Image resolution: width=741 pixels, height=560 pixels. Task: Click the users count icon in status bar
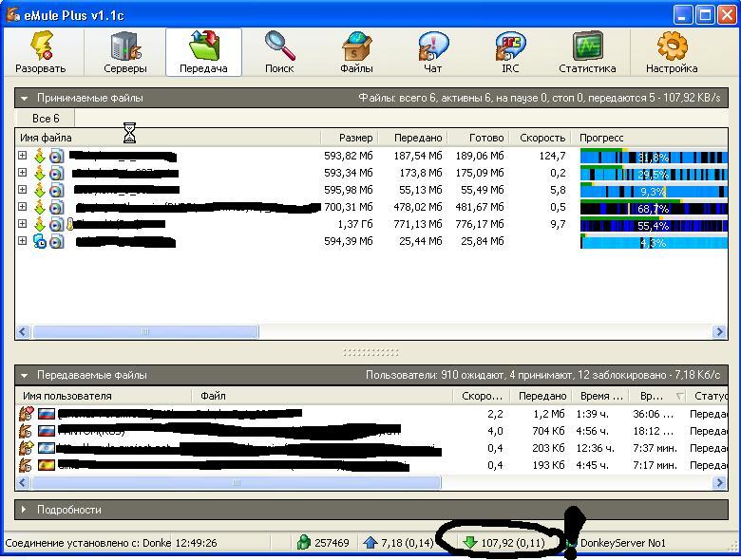[x=303, y=543]
